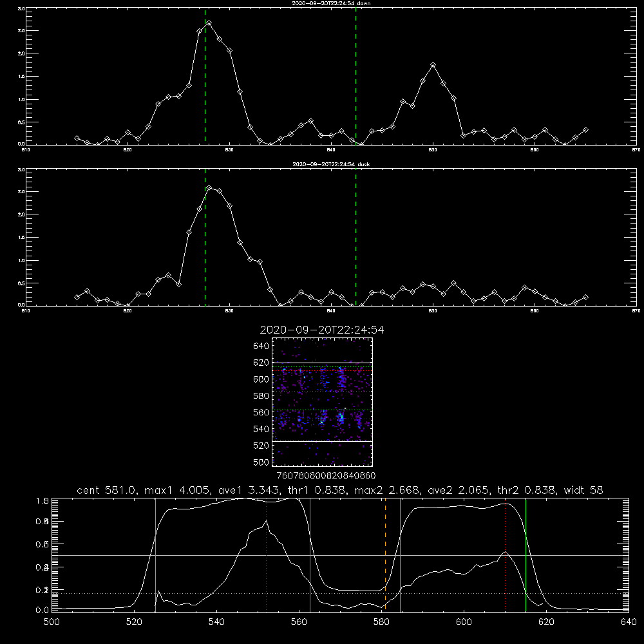Click the bottom plot x-axis label 600
644x644 pixels.
(464, 622)
